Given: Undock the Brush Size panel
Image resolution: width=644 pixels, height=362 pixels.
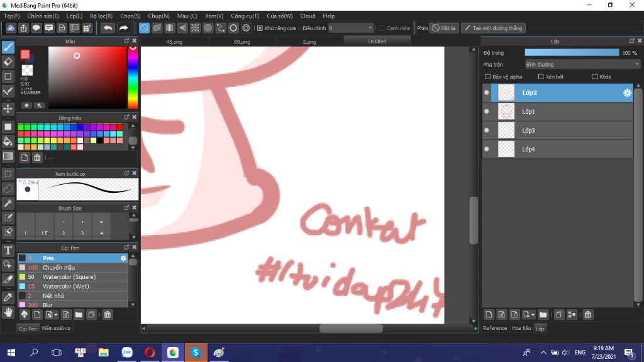Looking at the screenshot, I should (x=126, y=208).
